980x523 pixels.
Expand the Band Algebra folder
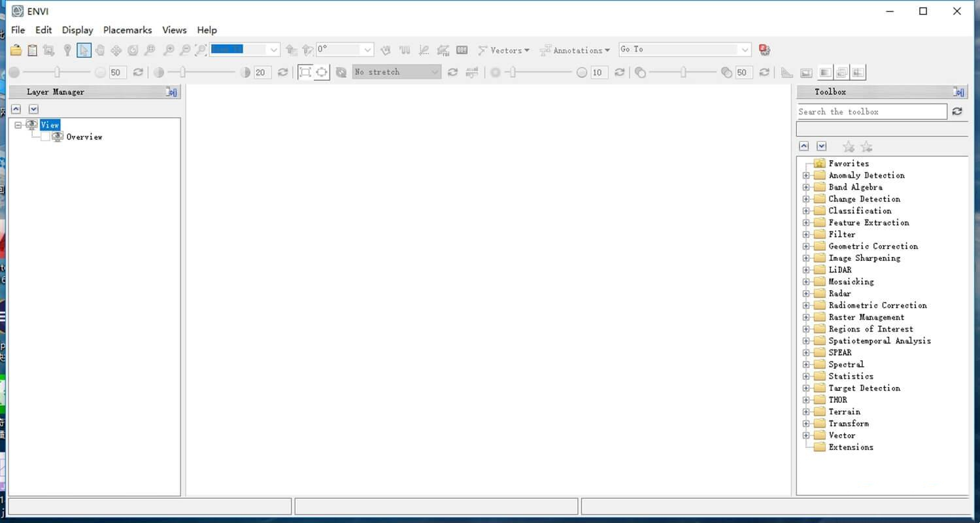click(x=806, y=187)
